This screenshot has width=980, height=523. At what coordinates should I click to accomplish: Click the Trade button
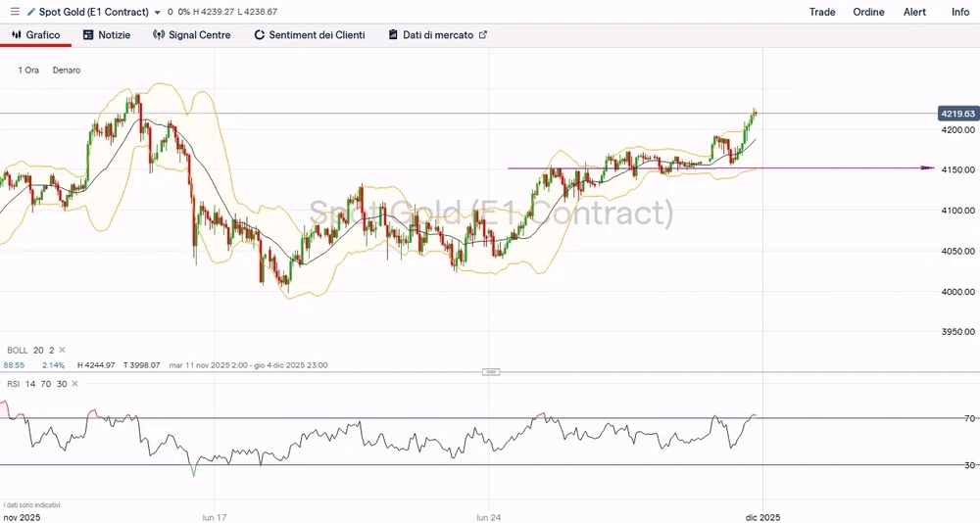click(822, 12)
